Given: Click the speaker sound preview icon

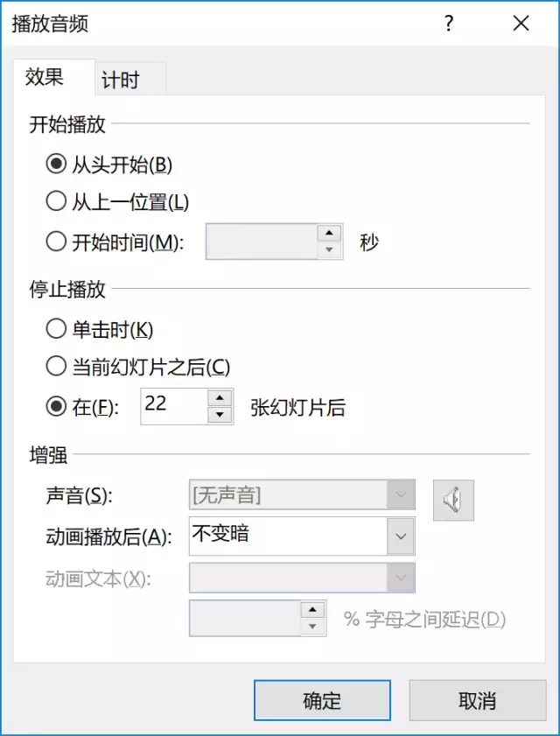Looking at the screenshot, I should point(453,500).
